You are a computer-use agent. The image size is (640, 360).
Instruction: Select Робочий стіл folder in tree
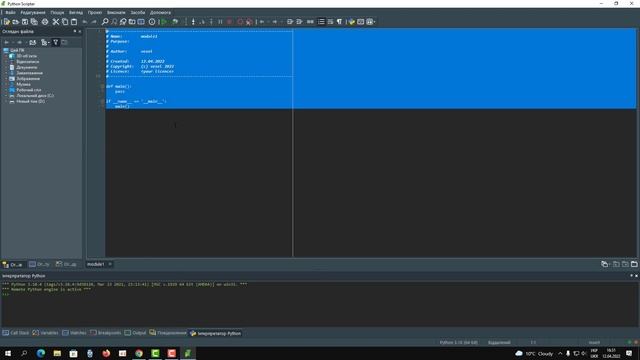tap(29, 90)
